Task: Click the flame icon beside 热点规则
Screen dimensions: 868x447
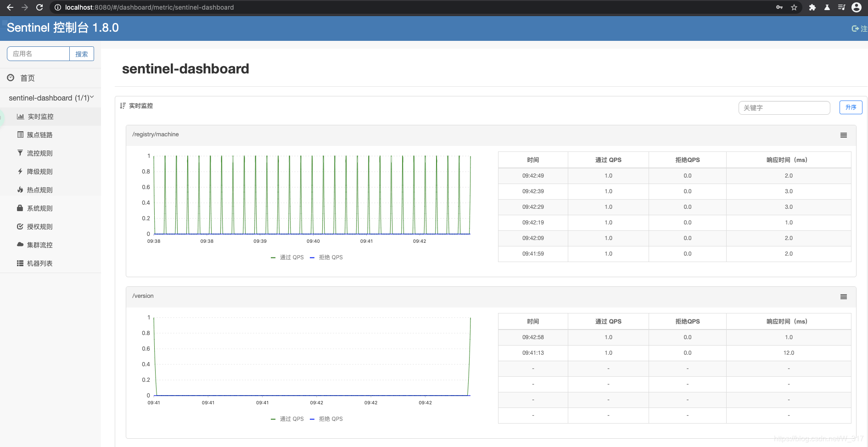Action: click(20, 190)
